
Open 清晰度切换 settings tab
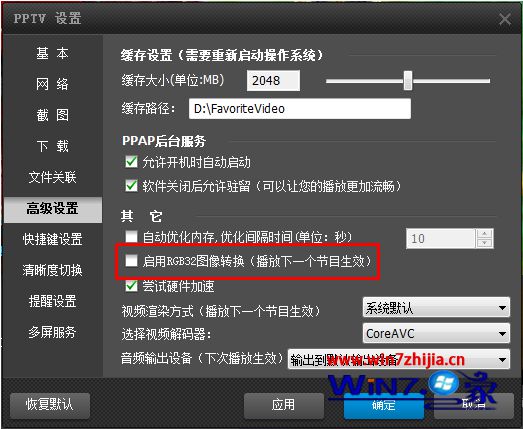pyautogui.click(x=53, y=270)
